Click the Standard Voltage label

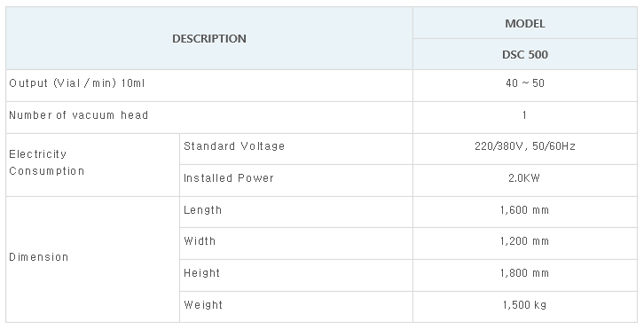234,146
